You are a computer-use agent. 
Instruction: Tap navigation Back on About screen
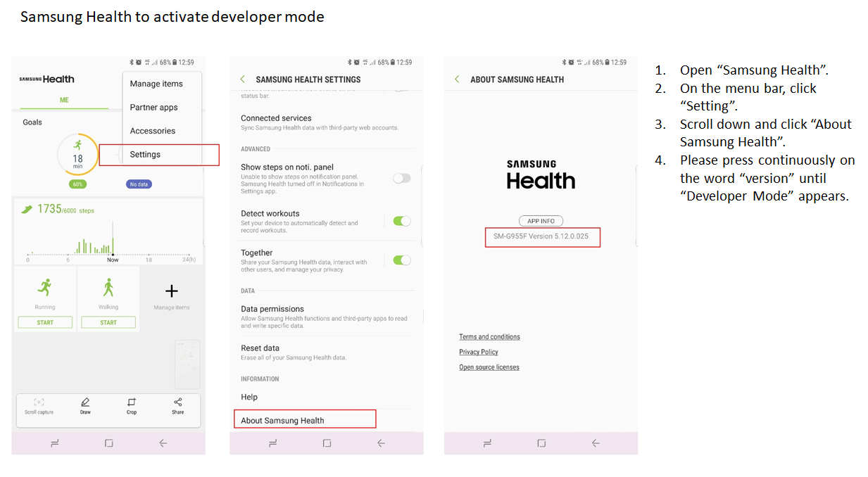tap(596, 443)
